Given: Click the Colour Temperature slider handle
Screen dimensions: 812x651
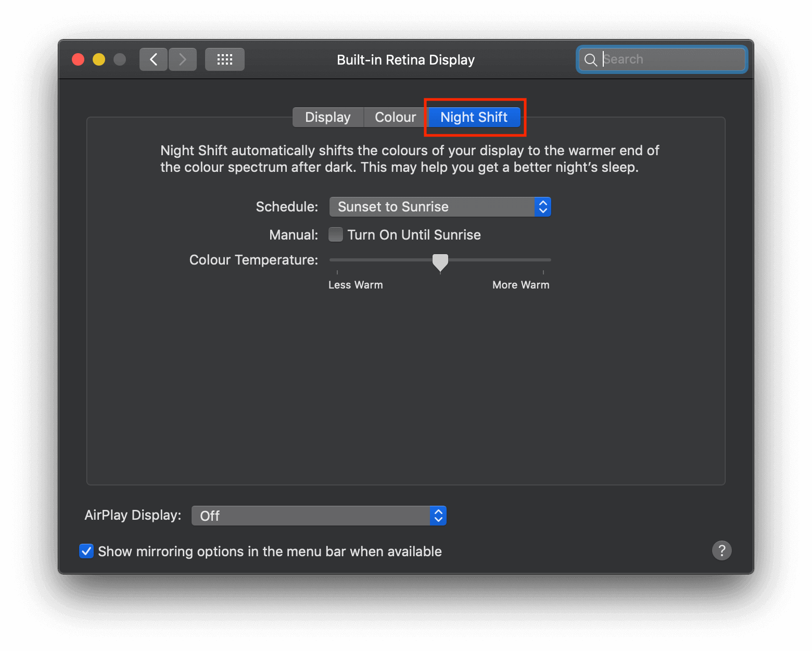Looking at the screenshot, I should coord(440,262).
